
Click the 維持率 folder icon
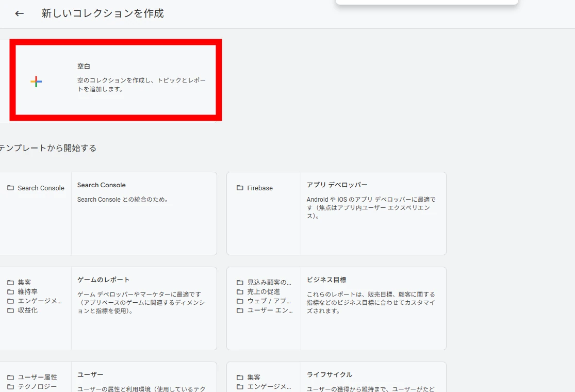coord(10,292)
